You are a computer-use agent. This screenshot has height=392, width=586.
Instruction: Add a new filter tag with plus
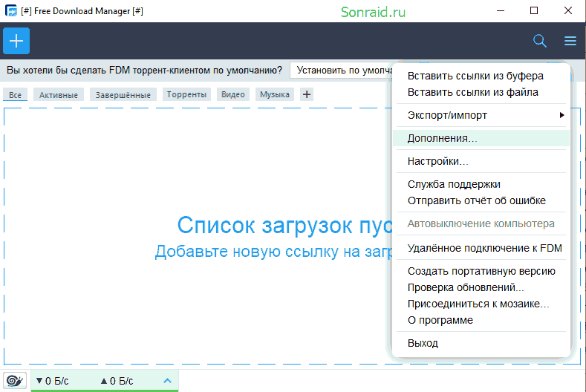pyautogui.click(x=307, y=94)
